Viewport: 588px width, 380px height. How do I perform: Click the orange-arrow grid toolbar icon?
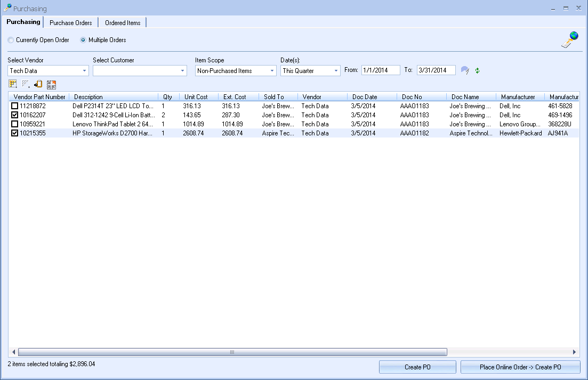[51, 84]
